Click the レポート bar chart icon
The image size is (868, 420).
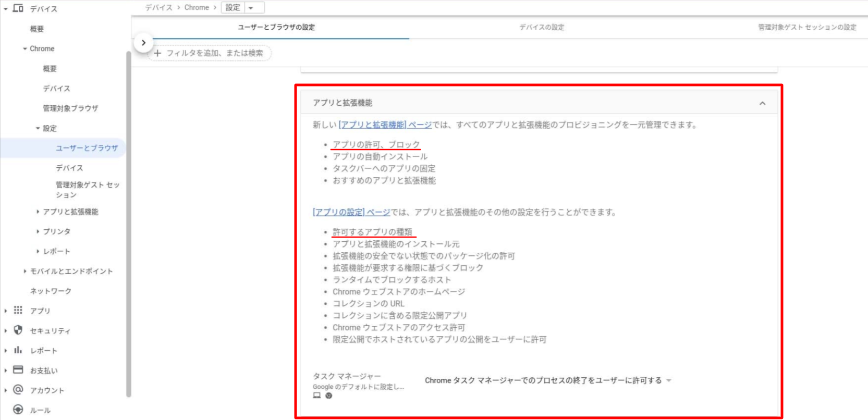click(x=18, y=350)
